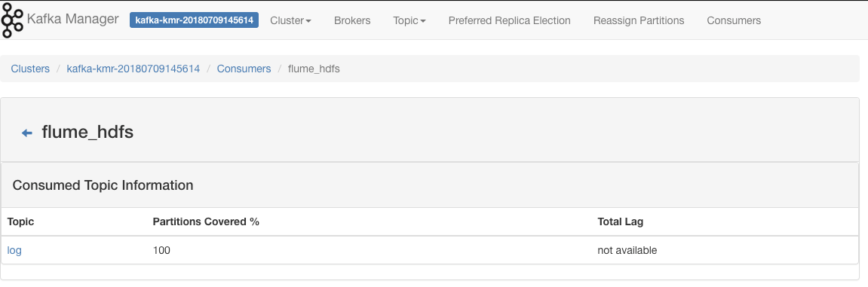Click the Partitions Covered % column header
868x287 pixels.
(x=206, y=221)
